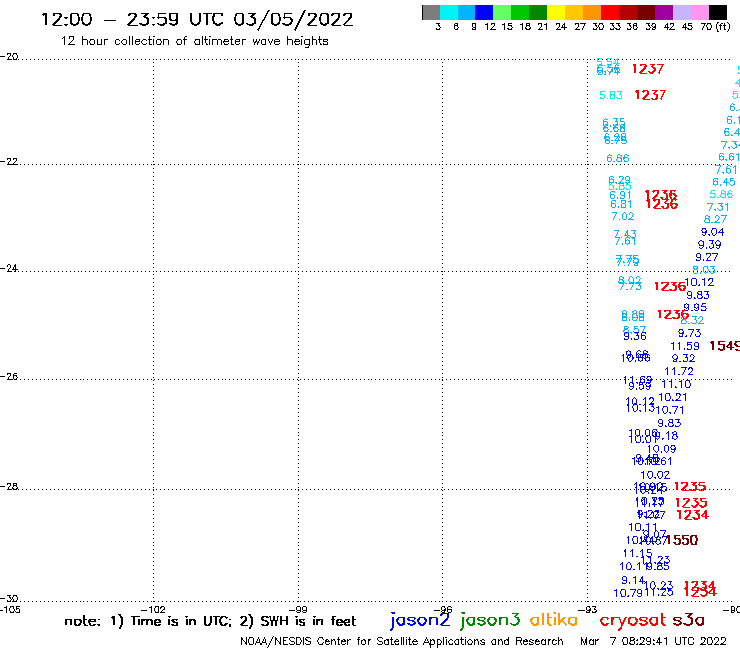Viewport: 740px width, 650px height.
Task: Click the orange swatch in the color legend
Action: point(592,12)
